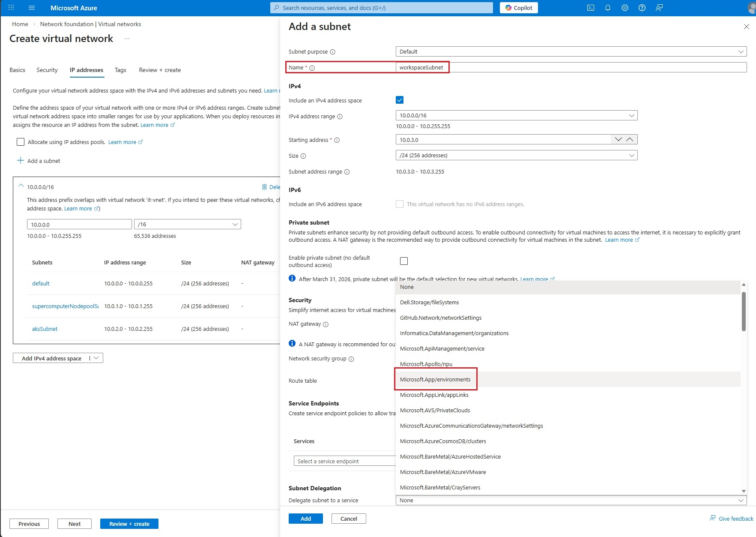The image size is (756, 537).
Task: Show info tooltip for IPv4 address range
Action: (340, 117)
